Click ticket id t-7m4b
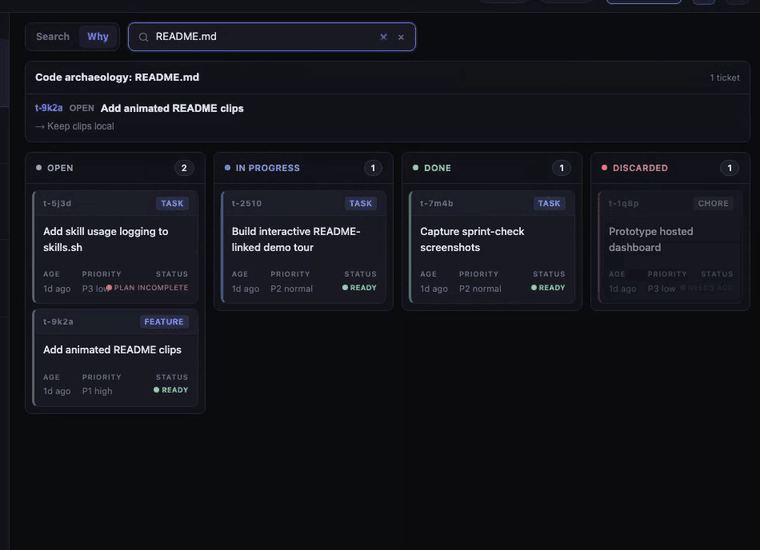 coord(437,204)
